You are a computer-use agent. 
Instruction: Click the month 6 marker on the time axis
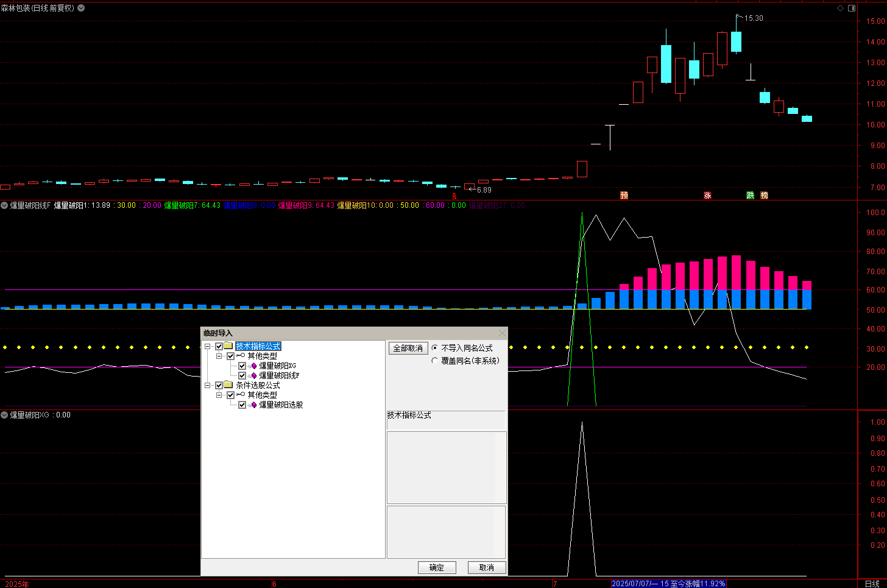click(x=275, y=584)
